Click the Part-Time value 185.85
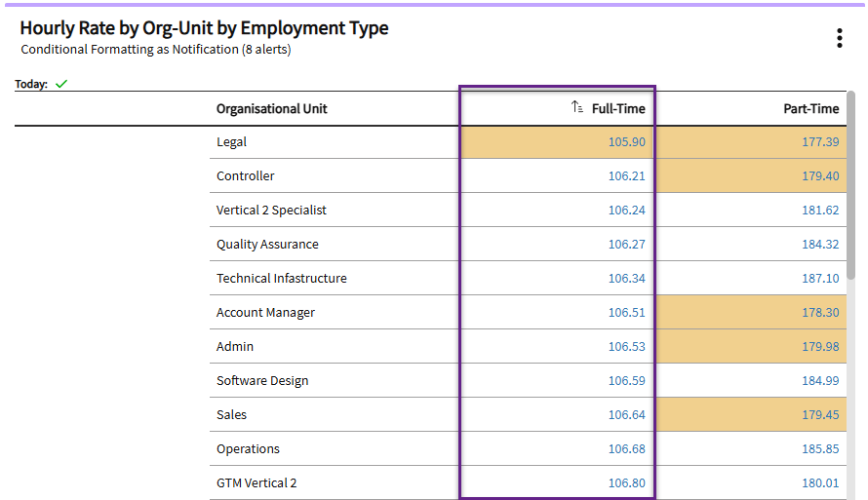This screenshot has height=500, width=868. [x=820, y=449]
